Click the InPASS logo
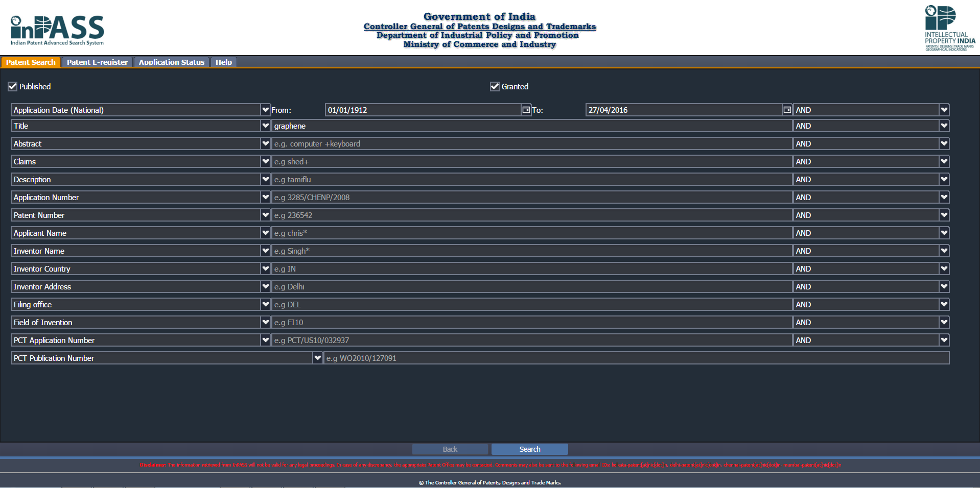The height and width of the screenshot is (488, 980). click(x=57, y=30)
